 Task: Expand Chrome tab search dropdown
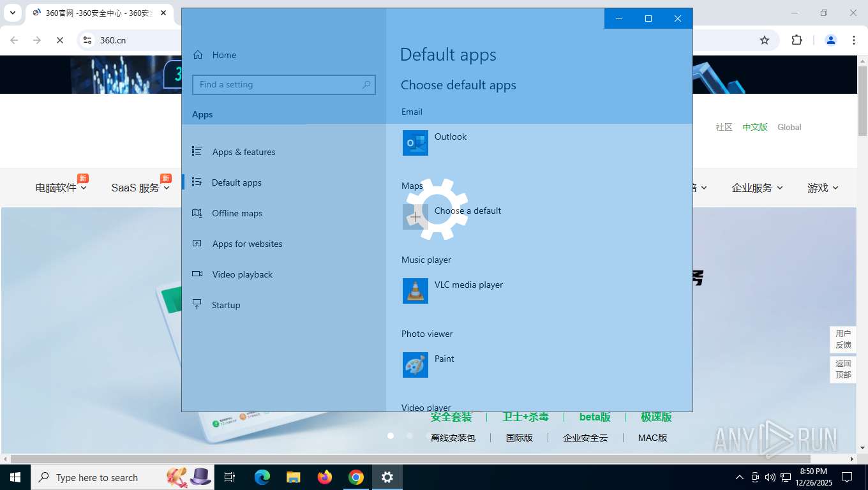coord(12,13)
